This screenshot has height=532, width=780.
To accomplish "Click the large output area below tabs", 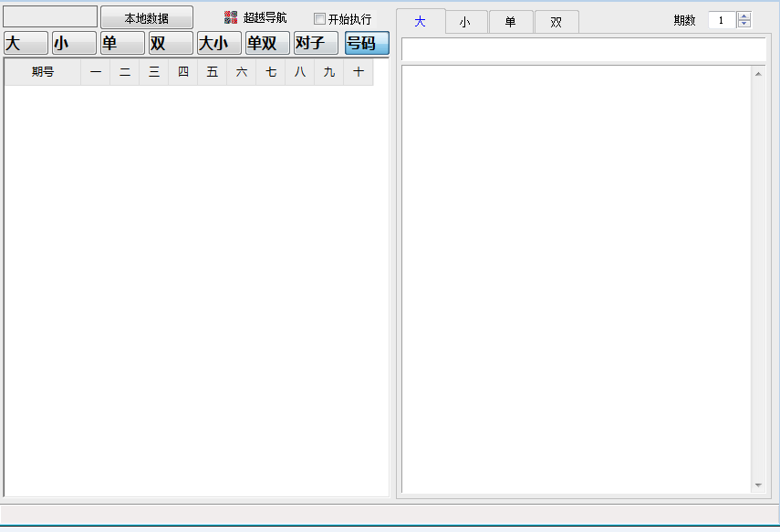I will [x=577, y=279].
